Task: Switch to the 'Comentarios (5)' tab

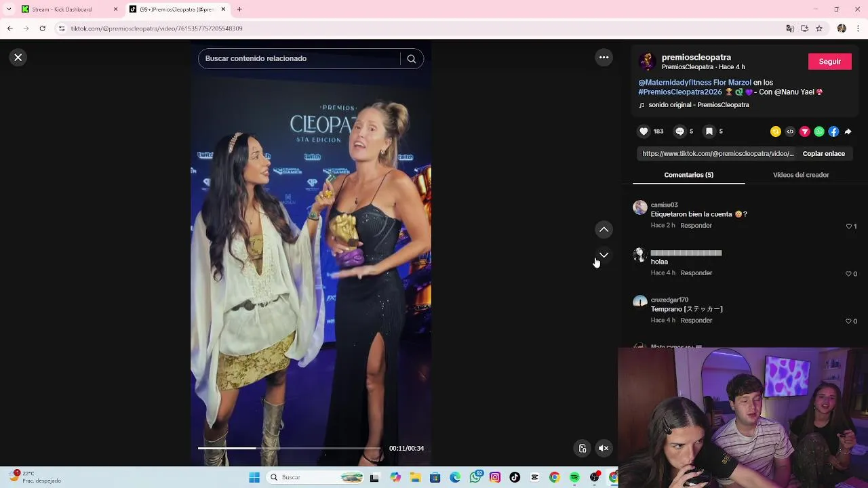Action: click(688, 175)
